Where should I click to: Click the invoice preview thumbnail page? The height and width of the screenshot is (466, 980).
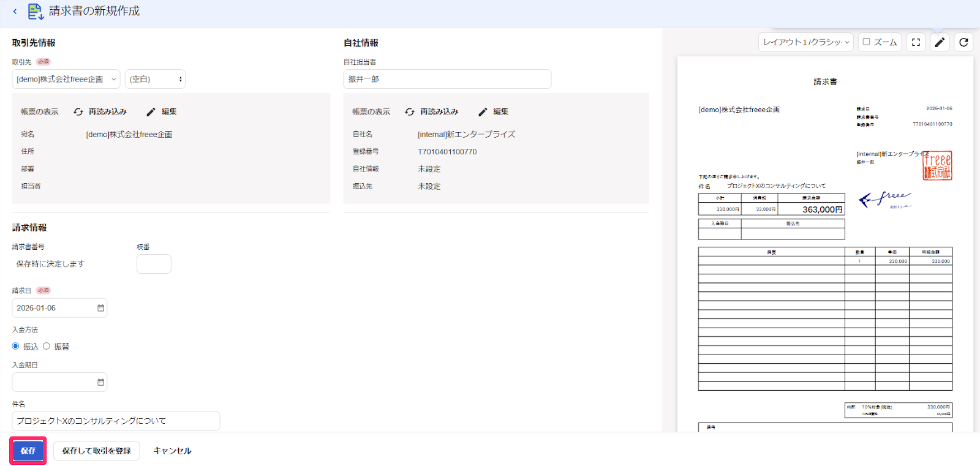pyautogui.click(x=825, y=244)
